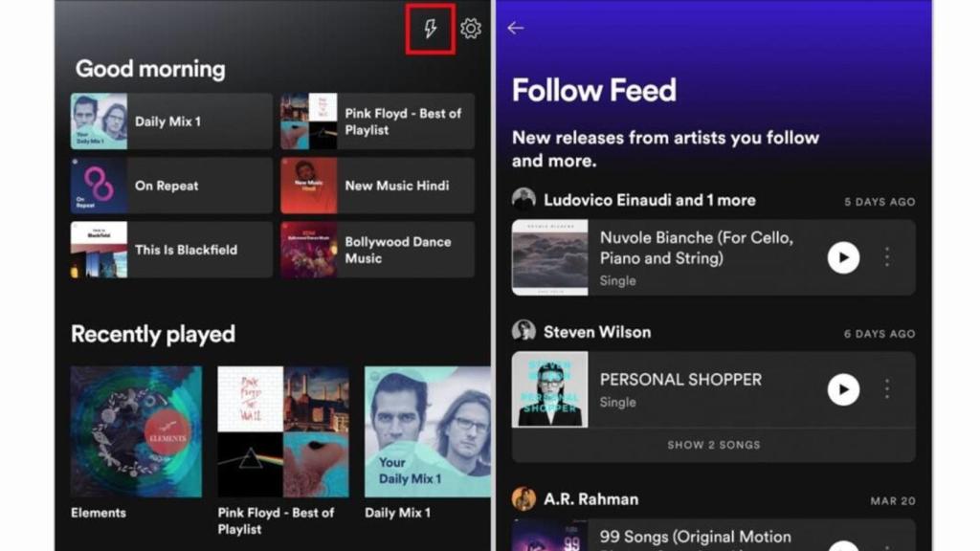
Task: Click 'Ludovico Einaudi and 1 more' name
Action: click(x=650, y=200)
